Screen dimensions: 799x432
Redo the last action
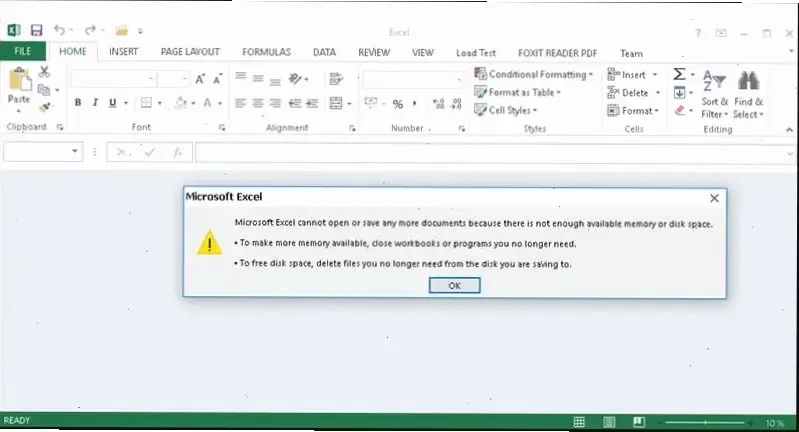click(90, 31)
